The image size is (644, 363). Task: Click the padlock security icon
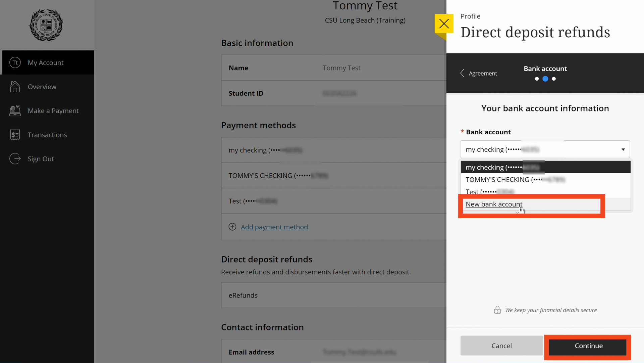pyautogui.click(x=497, y=310)
